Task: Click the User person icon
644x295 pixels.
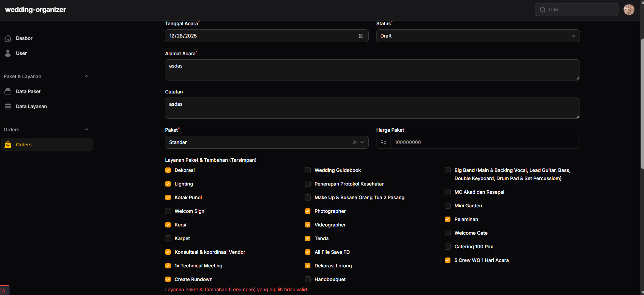Action: pyautogui.click(x=8, y=53)
